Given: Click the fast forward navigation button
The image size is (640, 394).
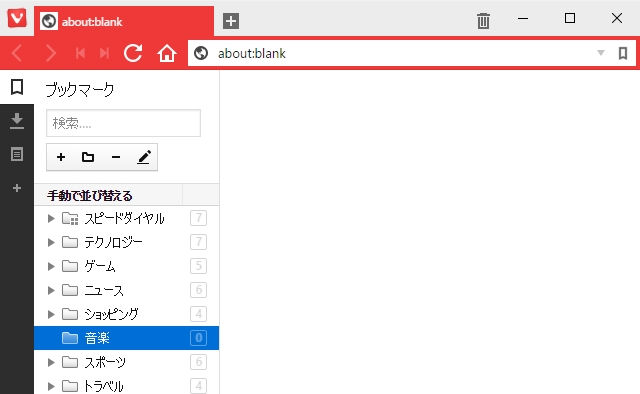Looking at the screenshot, I should click(x=104, y=53).
